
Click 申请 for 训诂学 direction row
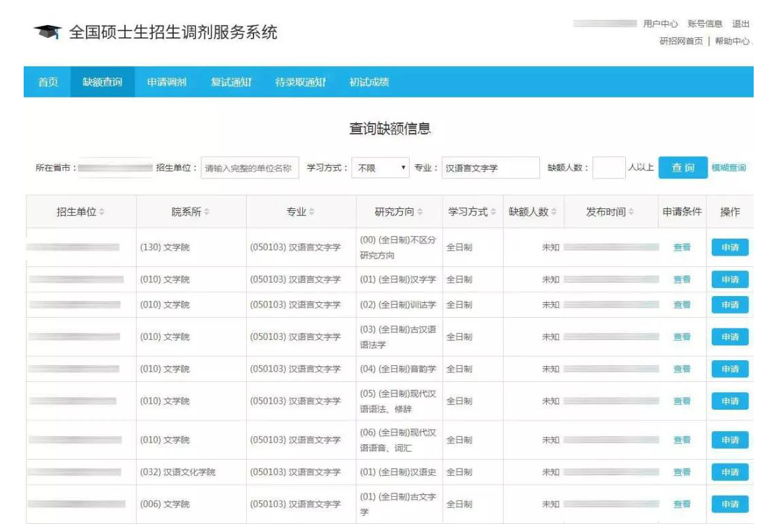tap(730, 305)
